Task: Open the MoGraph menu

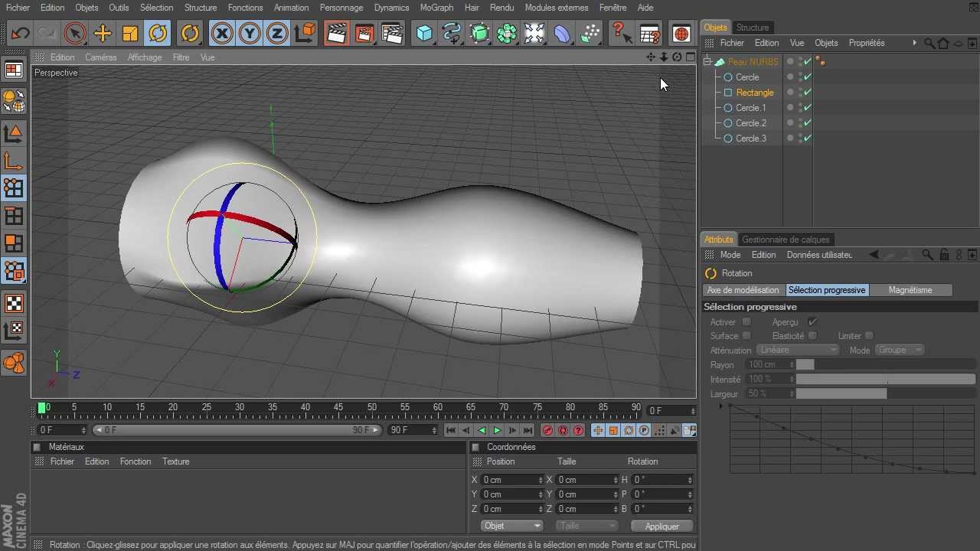Action: pyautogui.click(x=436, y=8)
